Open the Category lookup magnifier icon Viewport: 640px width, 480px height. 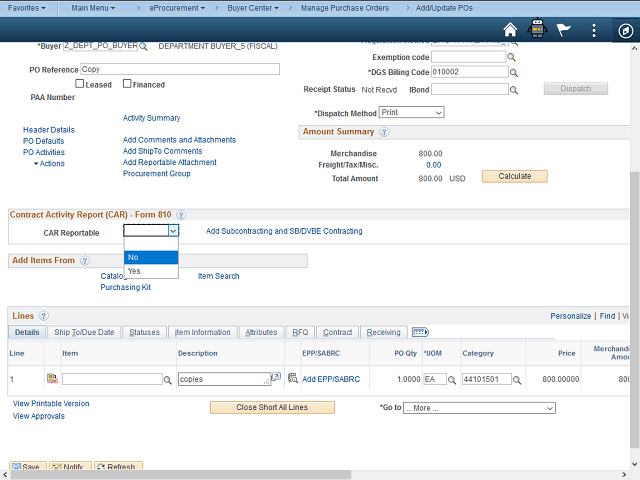[517, 380]
